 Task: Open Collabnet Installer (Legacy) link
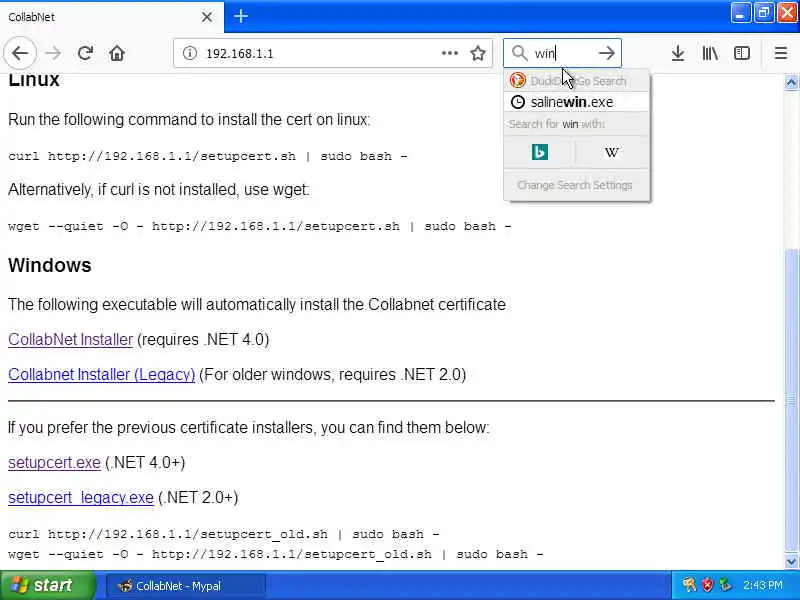[x=102, y=374]
